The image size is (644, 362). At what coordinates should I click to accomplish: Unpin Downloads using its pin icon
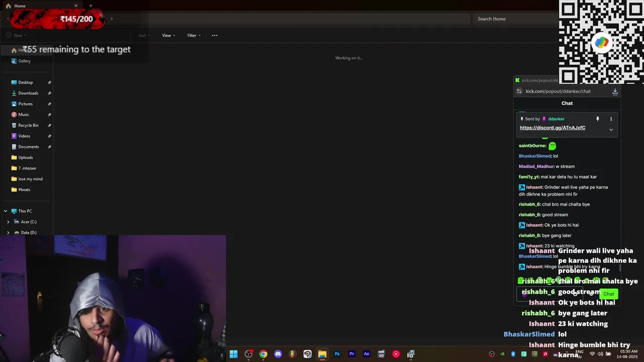(x=49, y=93)
